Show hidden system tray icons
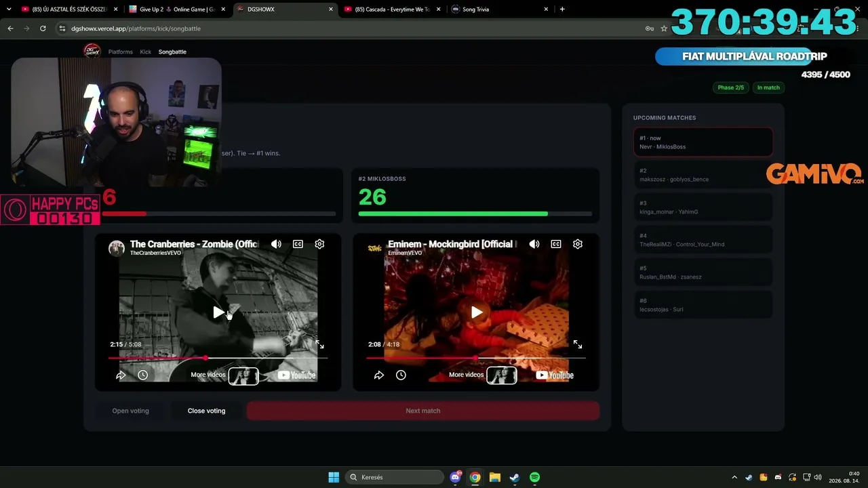 (x=734, y=477)
